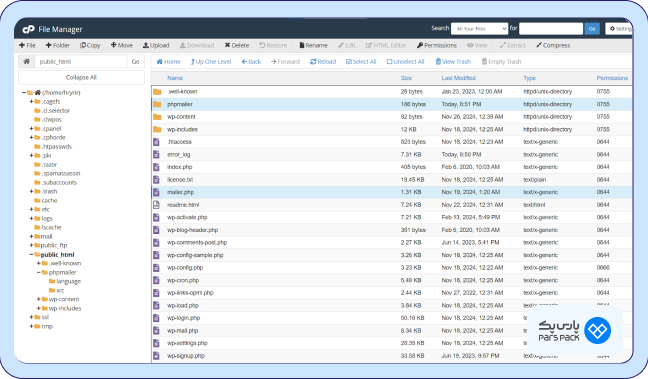Click the Extract toolbar button
The image size is (648, 379).
coord(512,45)
